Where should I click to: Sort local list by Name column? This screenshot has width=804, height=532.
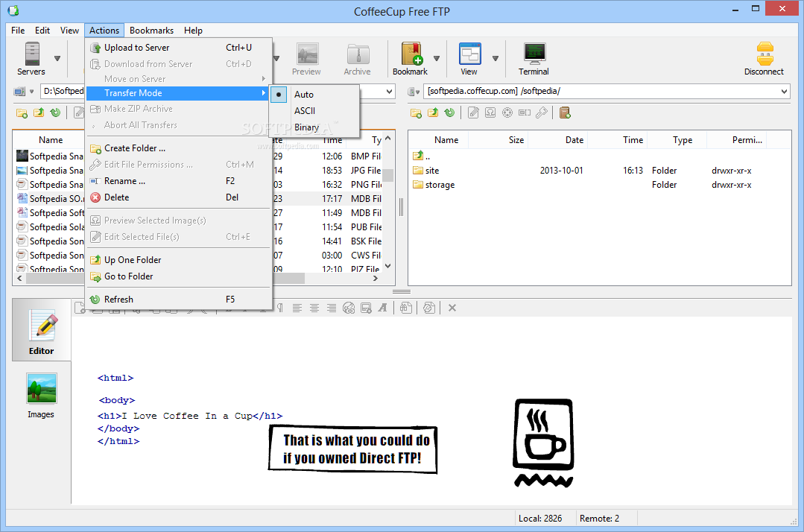[x=51, y=140]
